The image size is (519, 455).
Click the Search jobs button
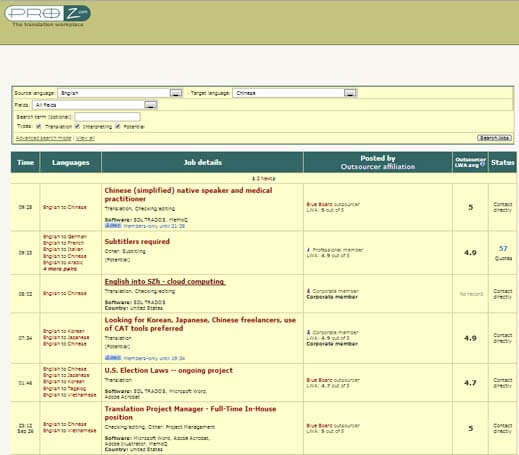[494, 138]
